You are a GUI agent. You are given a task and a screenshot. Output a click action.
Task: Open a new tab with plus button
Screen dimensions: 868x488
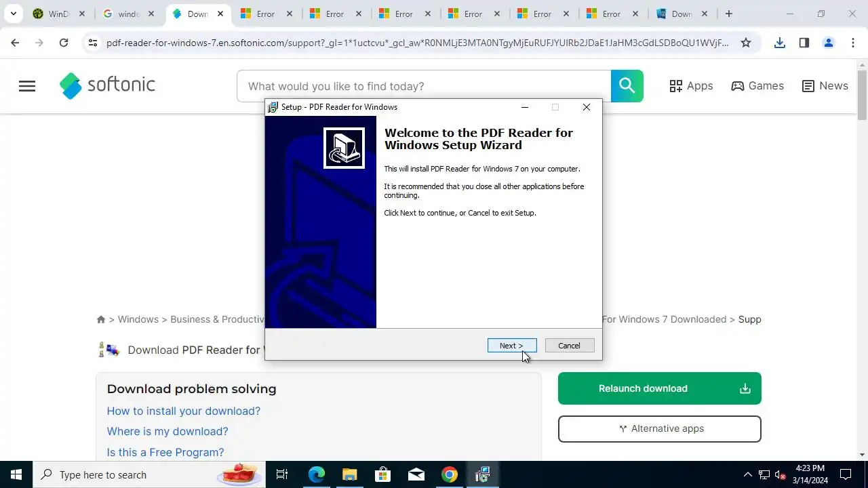tap(729, 14)
